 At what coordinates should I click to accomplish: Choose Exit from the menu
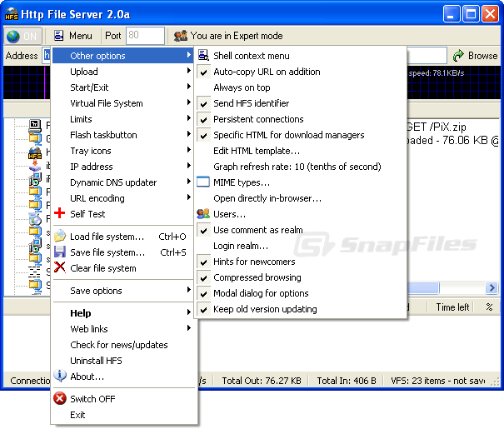click(124, 415)
